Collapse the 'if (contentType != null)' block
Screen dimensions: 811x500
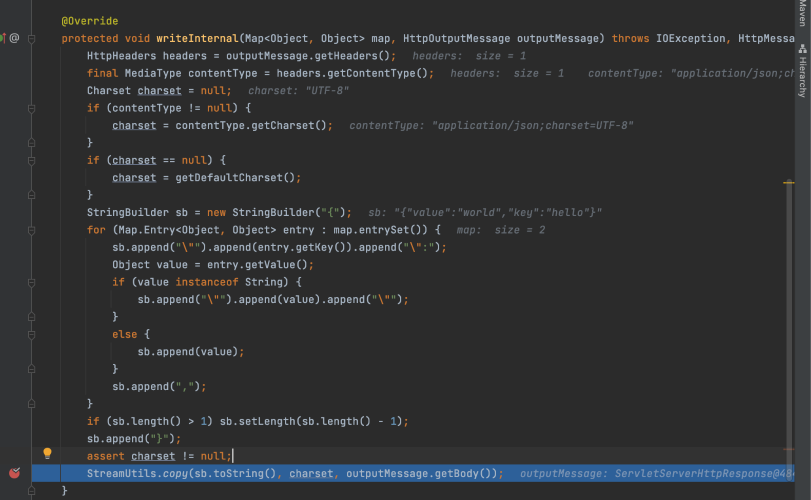(32, 107)
